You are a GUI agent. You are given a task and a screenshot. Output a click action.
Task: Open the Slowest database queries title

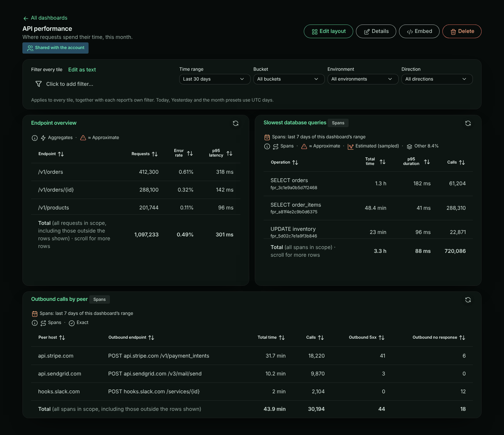pos(295,123)
